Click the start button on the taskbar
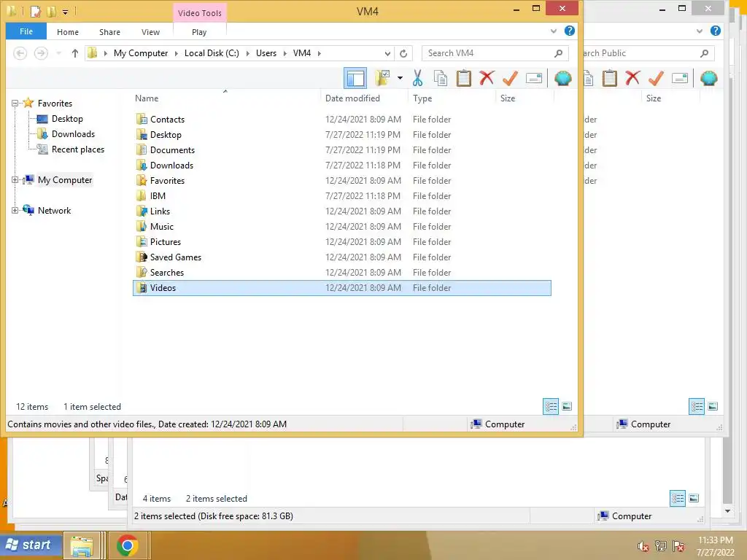This screenshot has height=560, width=747. tap(31, 545)
